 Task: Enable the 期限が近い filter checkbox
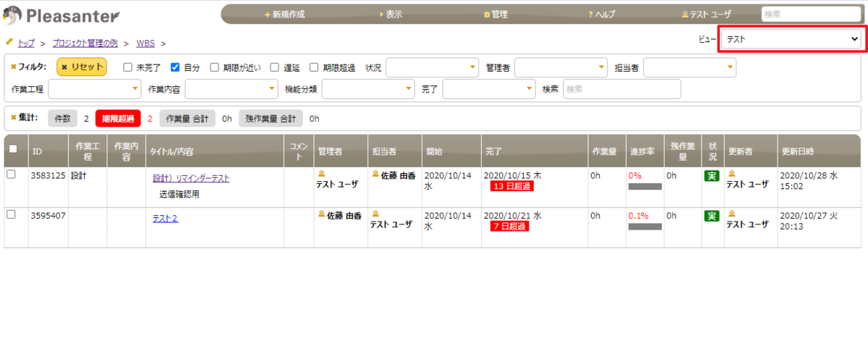point(215,67)
